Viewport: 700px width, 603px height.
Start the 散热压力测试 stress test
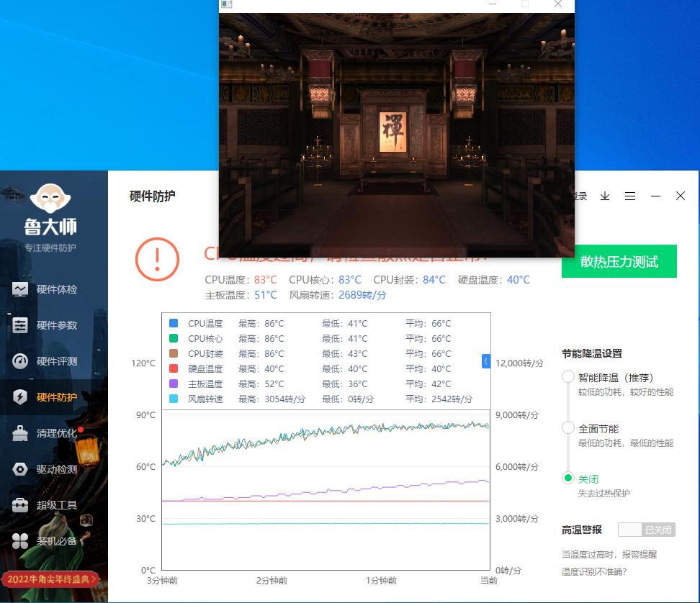[x=619, y=262]
